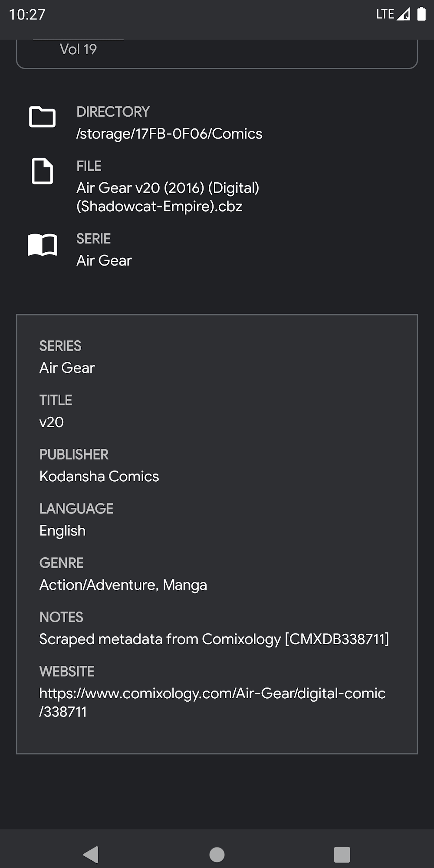
Task: Tap the Air Gear value under Series
Action: click(x=67, y=368)
